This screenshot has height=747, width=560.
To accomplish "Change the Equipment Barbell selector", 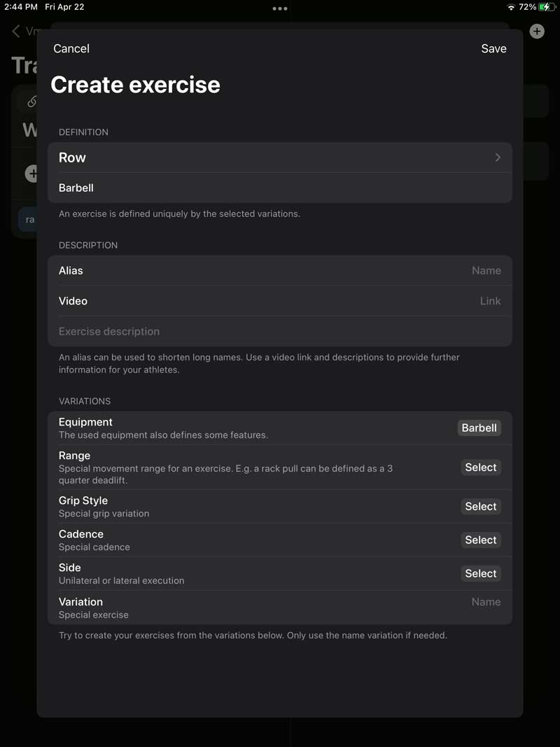I will pyautogui.click(x=479, y=428).
